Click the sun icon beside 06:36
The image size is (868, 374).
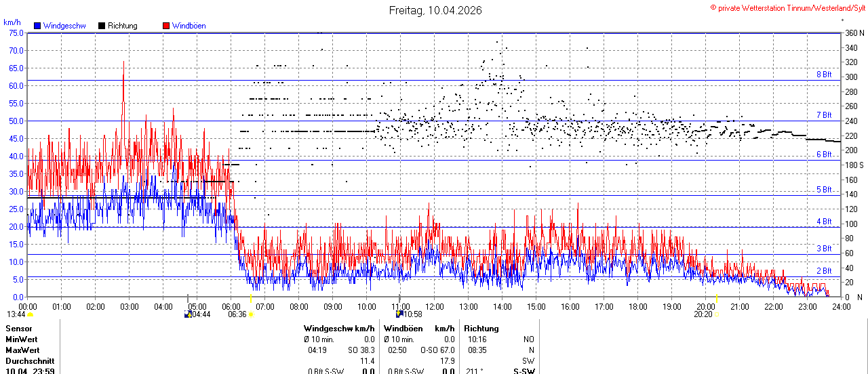251,314
